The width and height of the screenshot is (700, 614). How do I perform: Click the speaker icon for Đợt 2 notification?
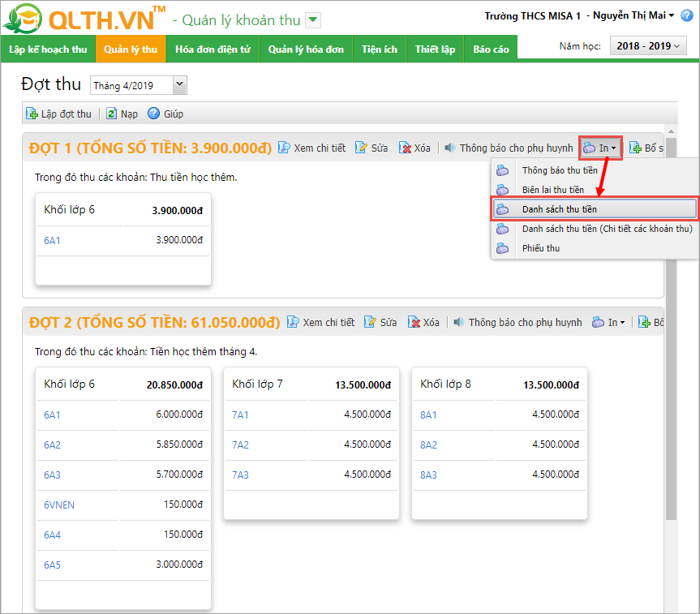(459, 321)
